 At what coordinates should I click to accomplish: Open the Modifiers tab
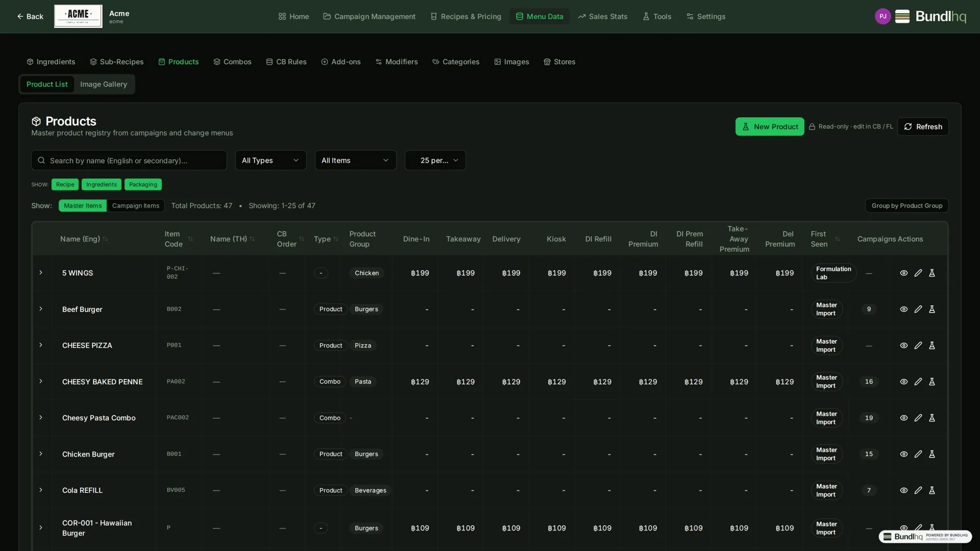[397, 62]
